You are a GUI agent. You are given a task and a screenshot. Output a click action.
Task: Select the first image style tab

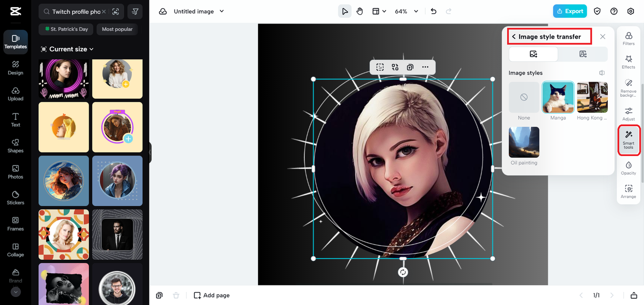click(533, 54)
